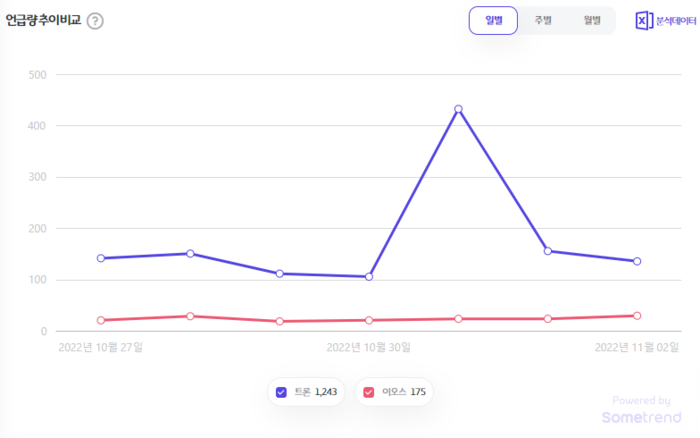Click the first red 이오스 data point
This screenshot has width=700, height=438.
coord(101,320)
